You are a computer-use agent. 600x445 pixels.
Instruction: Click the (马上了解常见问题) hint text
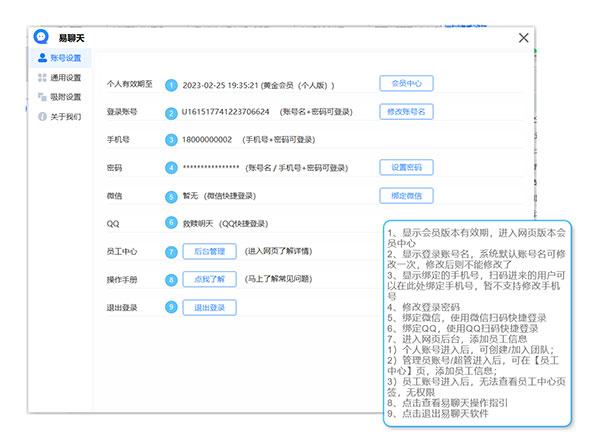tap(279, 279)
